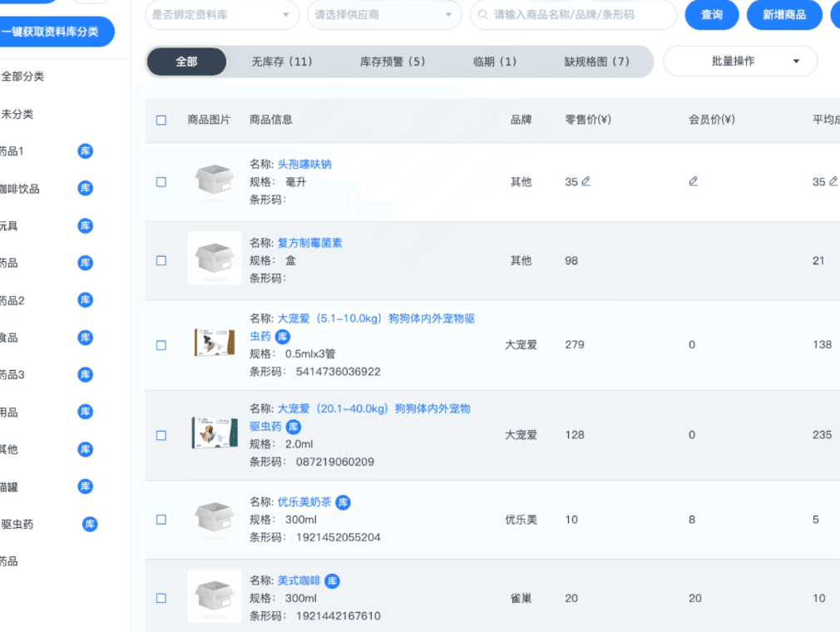Open the 请选择供应商 supplier dropdown
Image resolution: width=840 pixels, height=632 pixels.
tap(384, 14)
